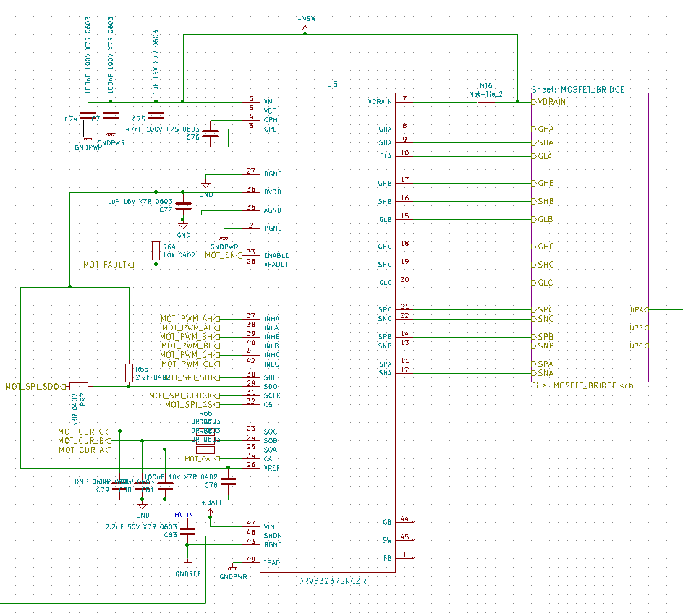This screenshot has height=616, width=683.
Task: Select the MOT_FAULT net label
Action: coord(109,265)
